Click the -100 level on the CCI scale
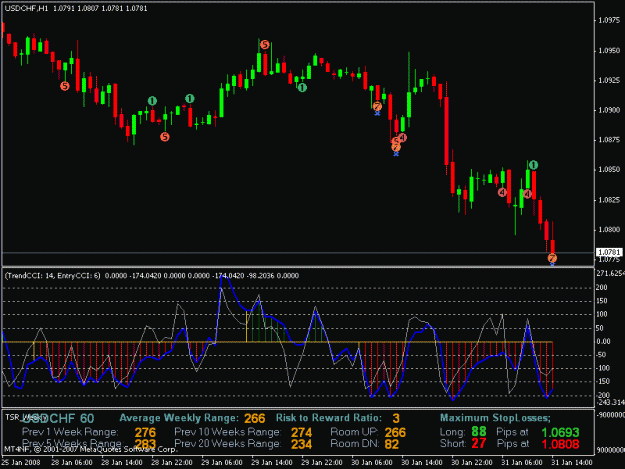The width and height of the screenshot is (625, 469). [602, 369]
